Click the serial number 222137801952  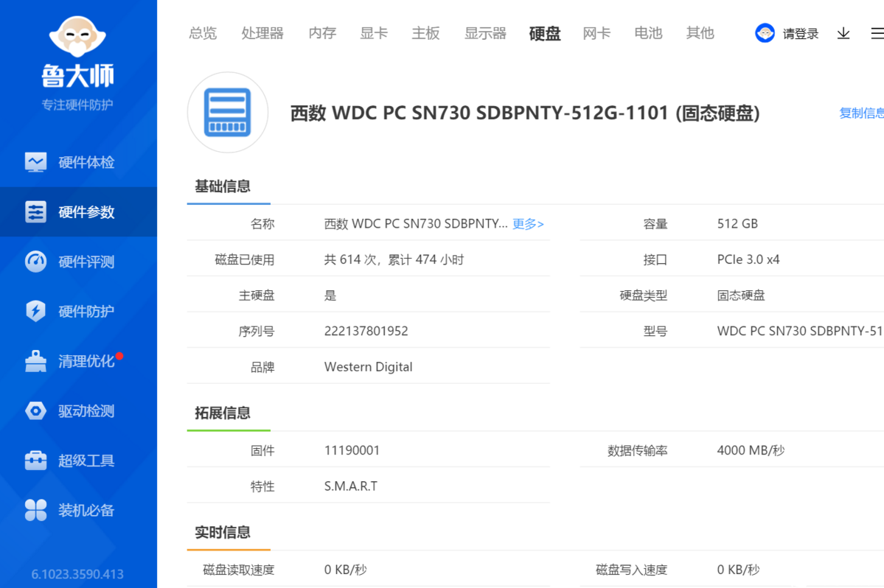[x=366, y=331]
